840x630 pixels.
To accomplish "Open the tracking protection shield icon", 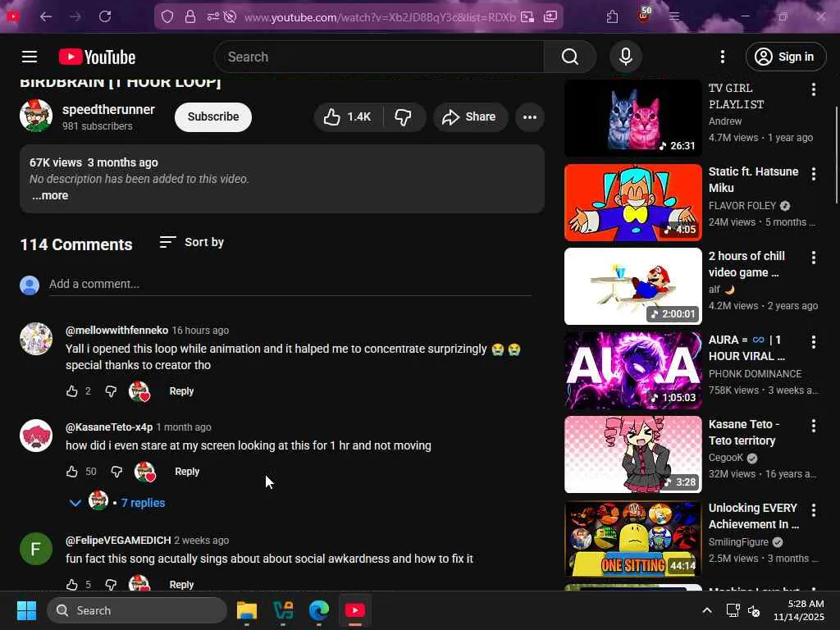I will tap(167, 17).
